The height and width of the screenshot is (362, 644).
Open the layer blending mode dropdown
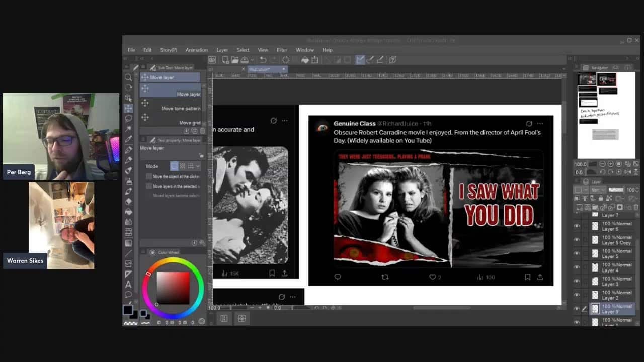[x=598, y=190]
